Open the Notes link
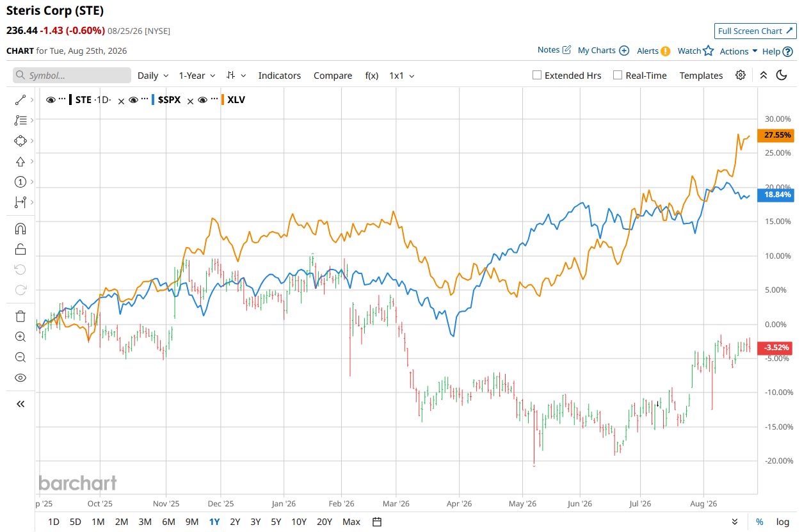 pyautogui.click(x=549, y=50)
